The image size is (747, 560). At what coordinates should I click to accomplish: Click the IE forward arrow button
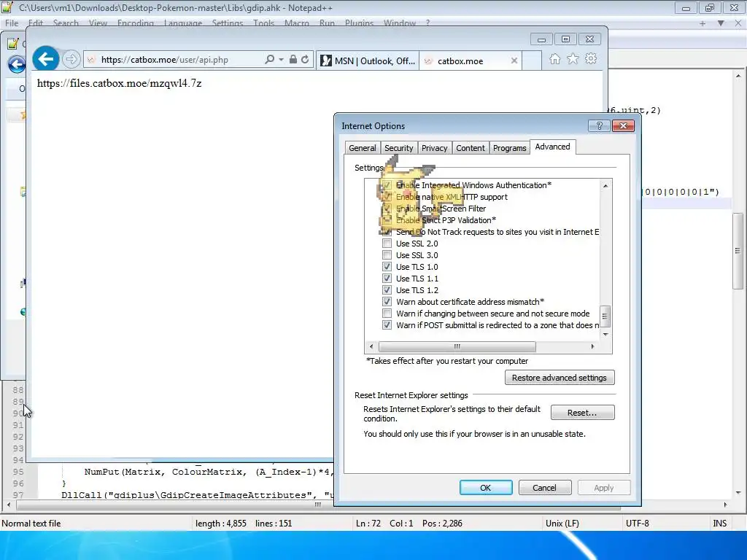pyautogui.click(x=71, y=59)
